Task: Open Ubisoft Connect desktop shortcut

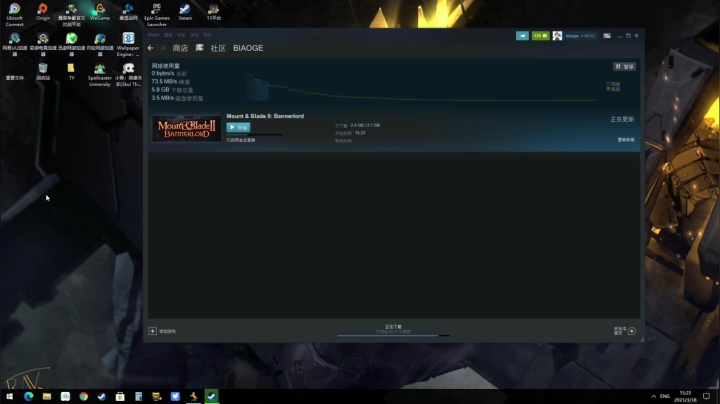Action: click(15, 14)
